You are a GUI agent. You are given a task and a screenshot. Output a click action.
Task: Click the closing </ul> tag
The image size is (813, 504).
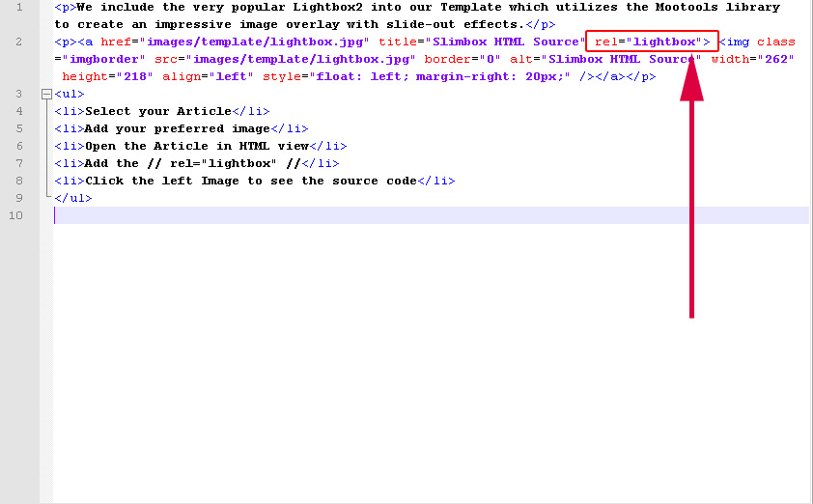(x=73, y=199)
